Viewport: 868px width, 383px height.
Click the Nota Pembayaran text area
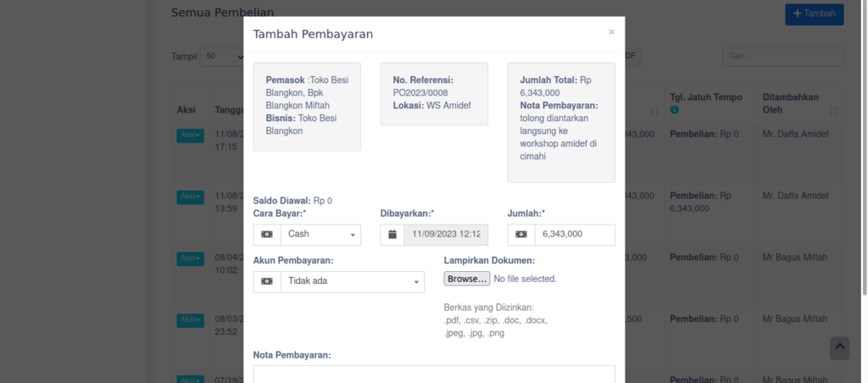click(433, 374)
